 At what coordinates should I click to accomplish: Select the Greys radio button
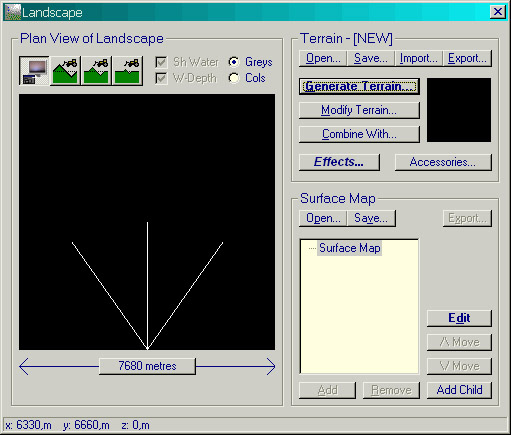coord(234,62)
